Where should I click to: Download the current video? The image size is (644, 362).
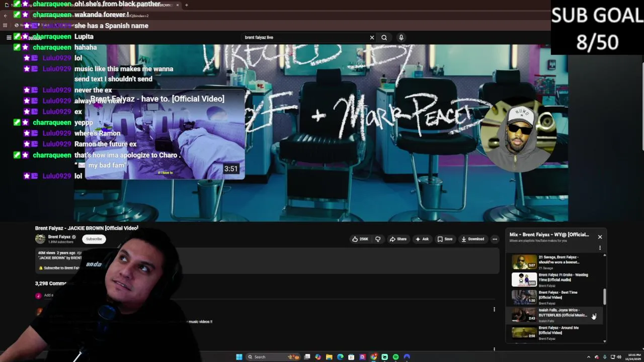click(473, 239)
